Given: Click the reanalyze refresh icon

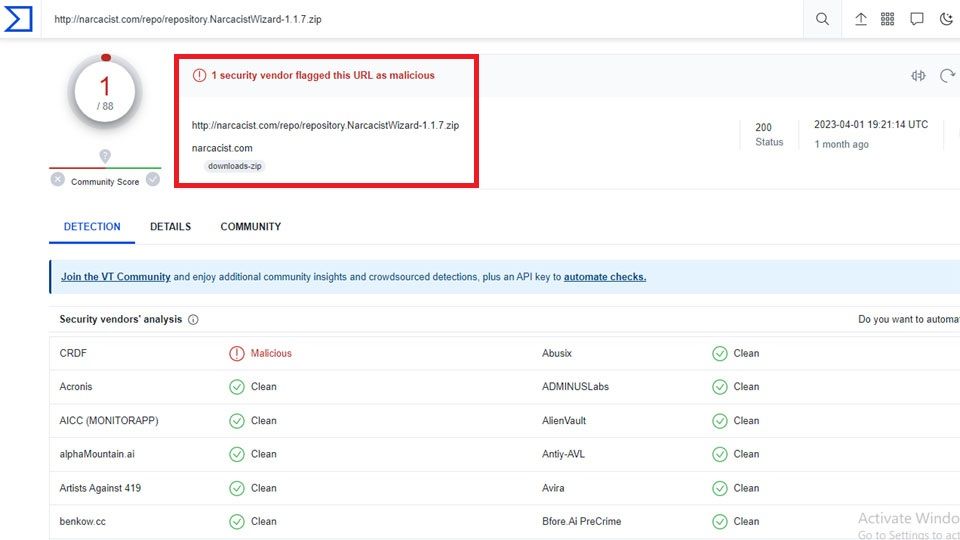Looking at the screenshot, I should [947, 75].
